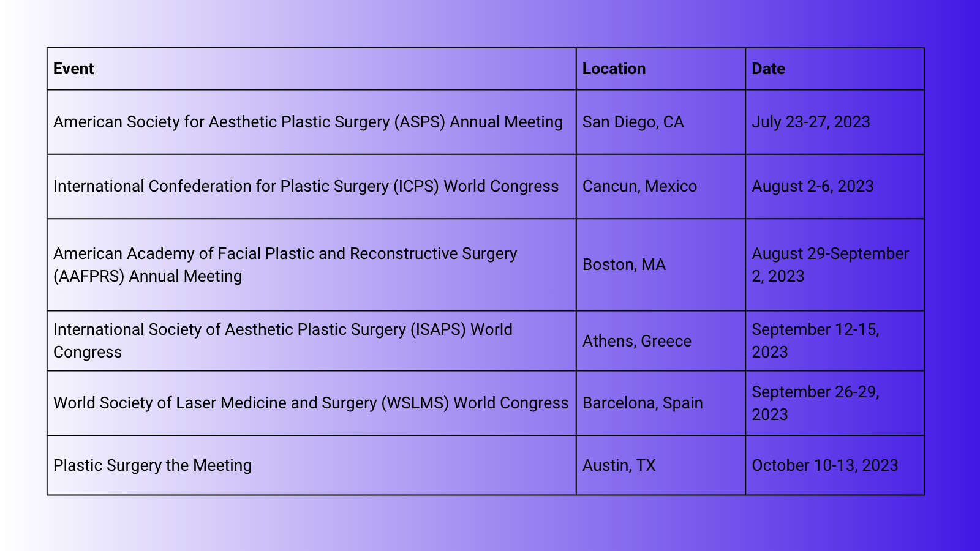The height and width of the screenshot is (551, 980).
Task: Select the ASPS Annual Meeting event cell
Action: pyautogui.click(x=312, y=122)
